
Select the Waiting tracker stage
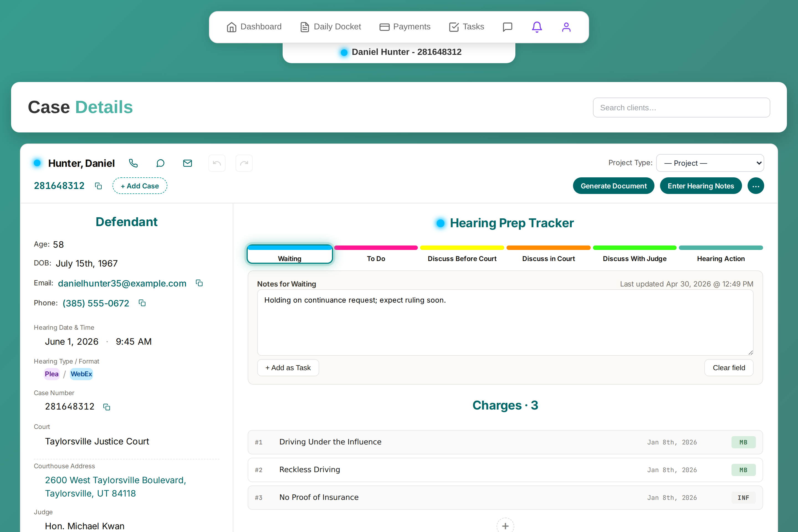tap(290, 254)
